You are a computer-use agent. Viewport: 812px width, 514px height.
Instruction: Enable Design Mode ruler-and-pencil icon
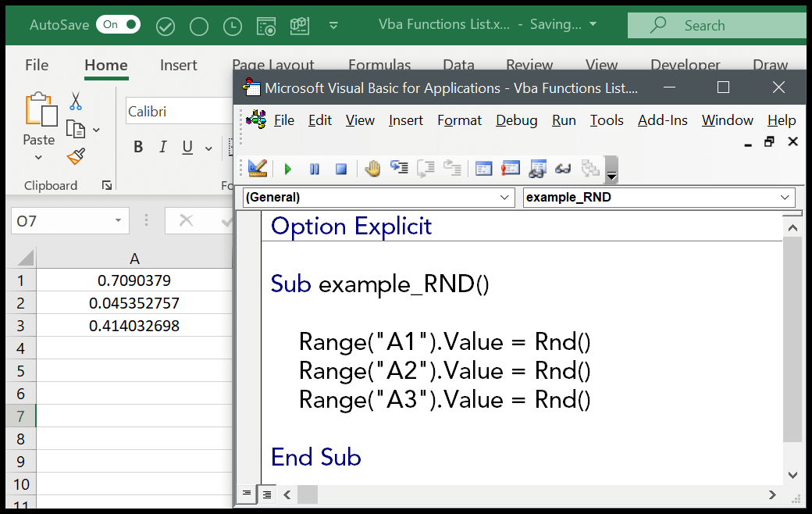tap(258, 168)
